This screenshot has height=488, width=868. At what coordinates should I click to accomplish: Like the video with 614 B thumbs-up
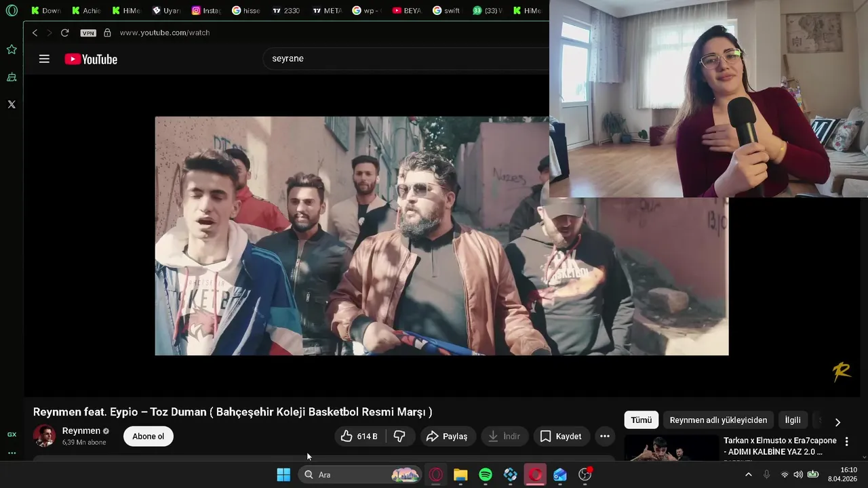359,436
